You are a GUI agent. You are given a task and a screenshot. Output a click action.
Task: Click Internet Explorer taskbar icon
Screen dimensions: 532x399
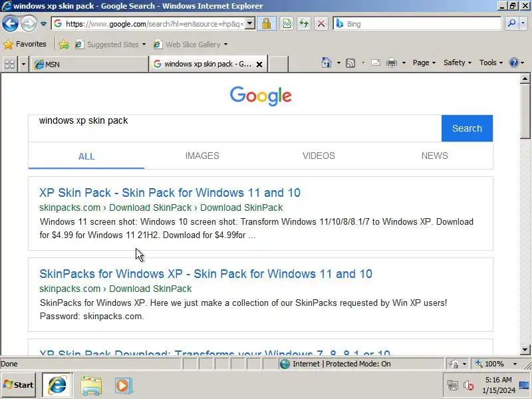pos(57,386)
